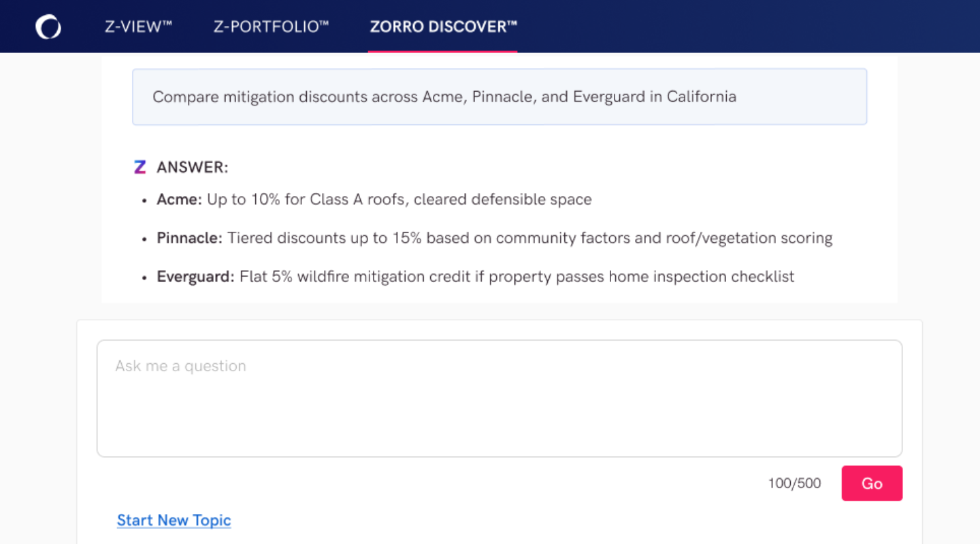
Task: Click the flat 5% wildfire mitigation credit text
Action: (x=517, y=277)
